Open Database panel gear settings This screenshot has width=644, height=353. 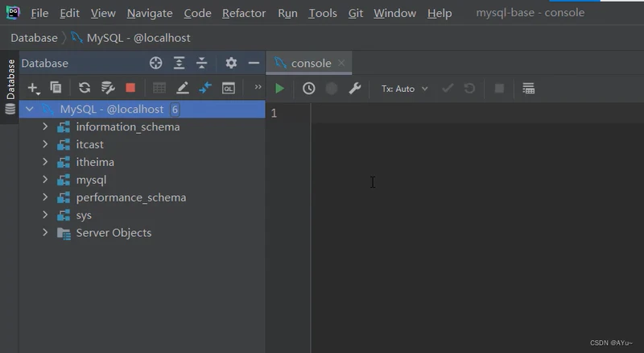point(231,63)
